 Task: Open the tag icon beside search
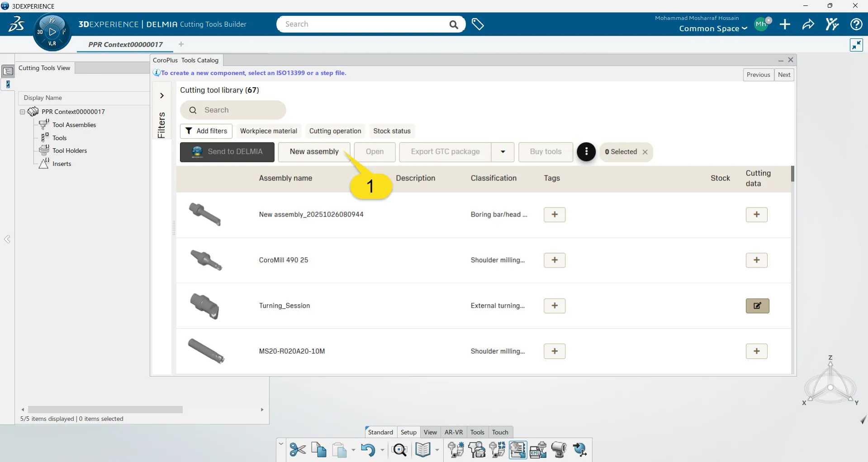[x=478, y=24]
